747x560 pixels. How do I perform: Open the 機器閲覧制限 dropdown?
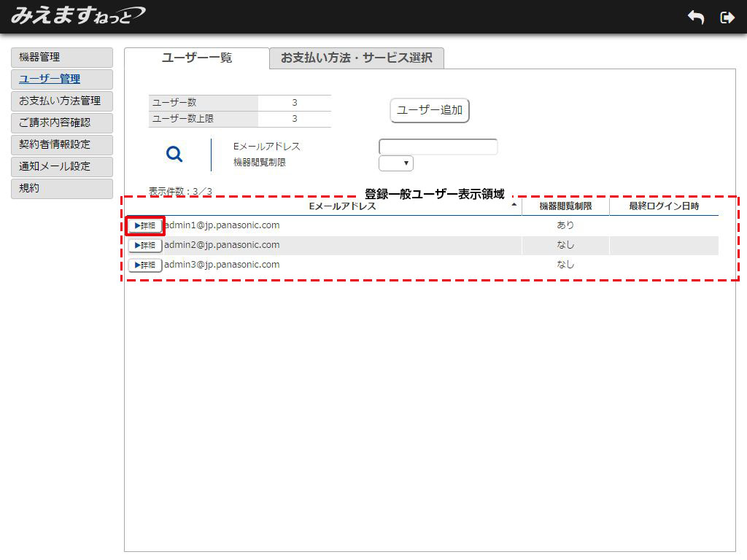click(x=396, y=163)
